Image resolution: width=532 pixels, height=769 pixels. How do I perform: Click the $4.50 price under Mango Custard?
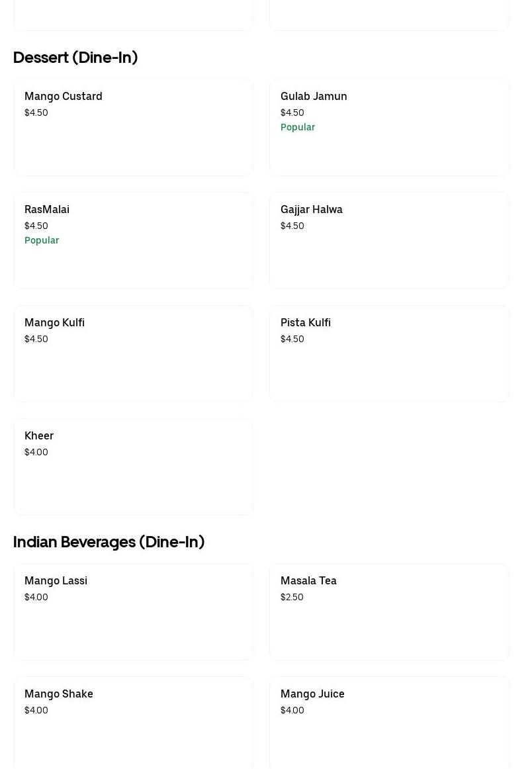pos(36,113)
